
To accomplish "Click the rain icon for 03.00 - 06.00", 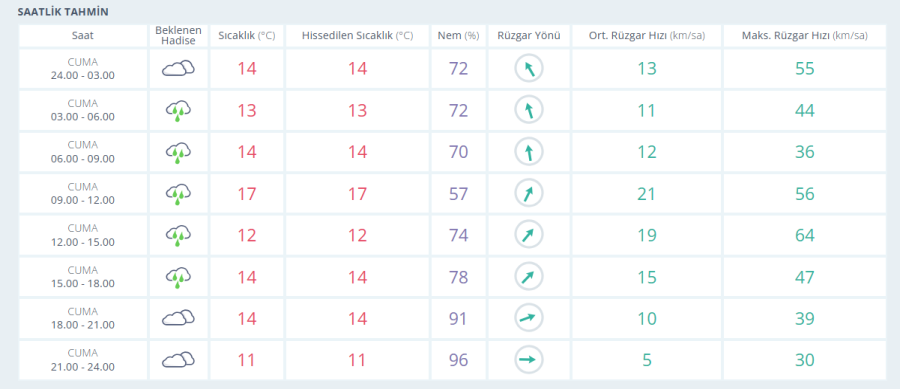I will click(179, 111).
